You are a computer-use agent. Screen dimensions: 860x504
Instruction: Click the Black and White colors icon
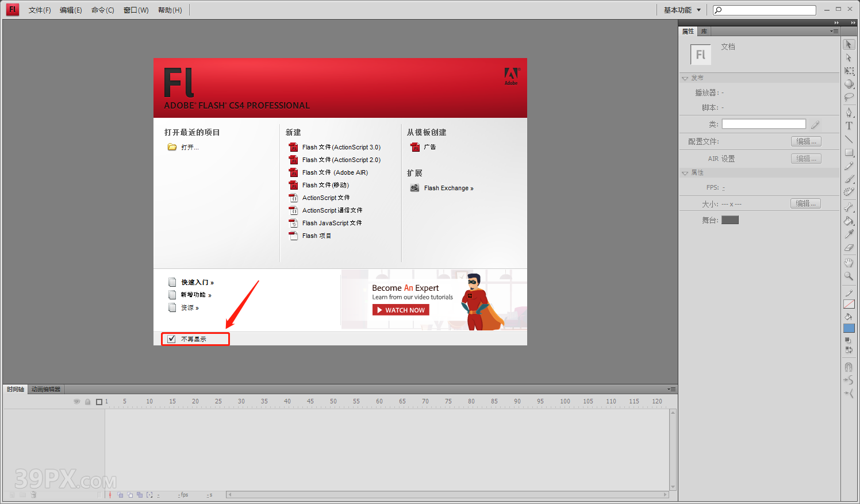(848, 340)
